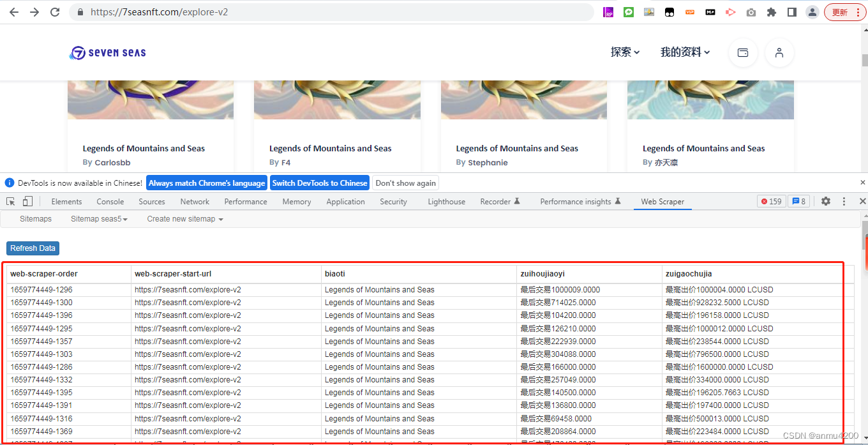
Task: Click the purple RP extension icon
Action: pyautogui.click(x=608, y=12)
